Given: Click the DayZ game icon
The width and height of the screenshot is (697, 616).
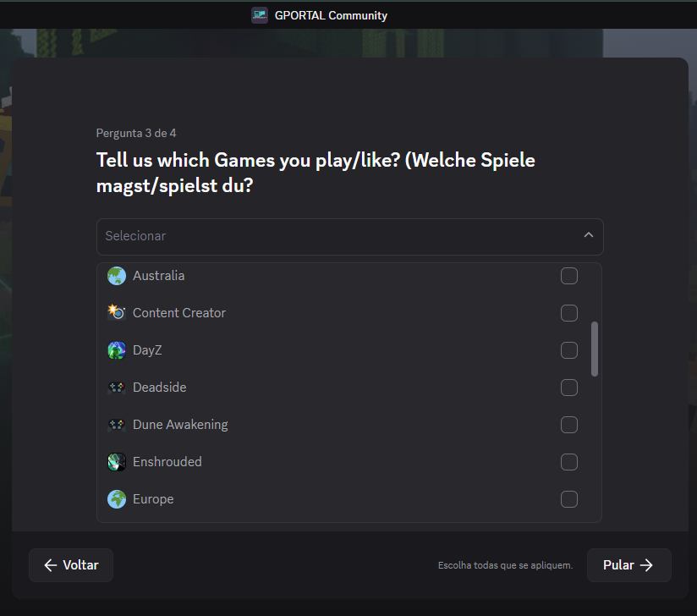Looking at the screenshot, I should (117, 350).
